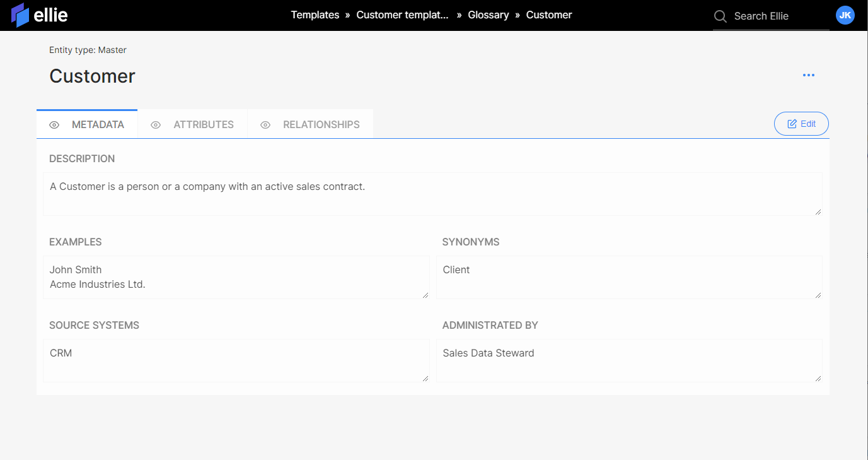
Task: Click the Ellie logo icon
Action: pos(20,15)
